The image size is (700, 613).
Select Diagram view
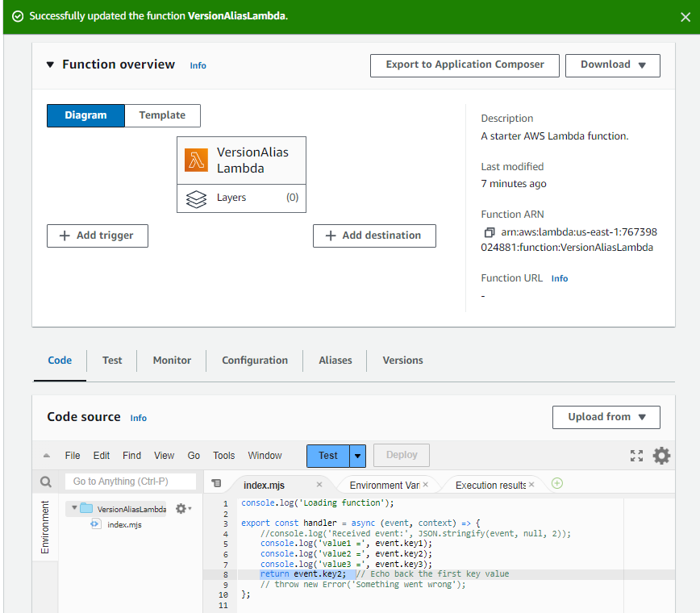click(x=85, y=115)
